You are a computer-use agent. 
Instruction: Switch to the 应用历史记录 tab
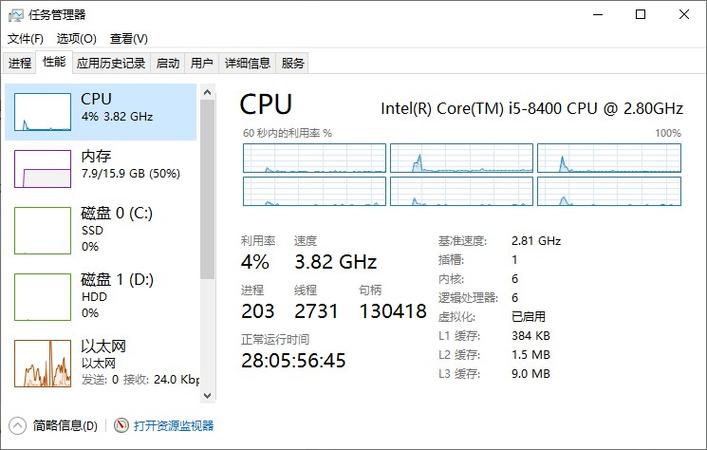click(111, 63)
